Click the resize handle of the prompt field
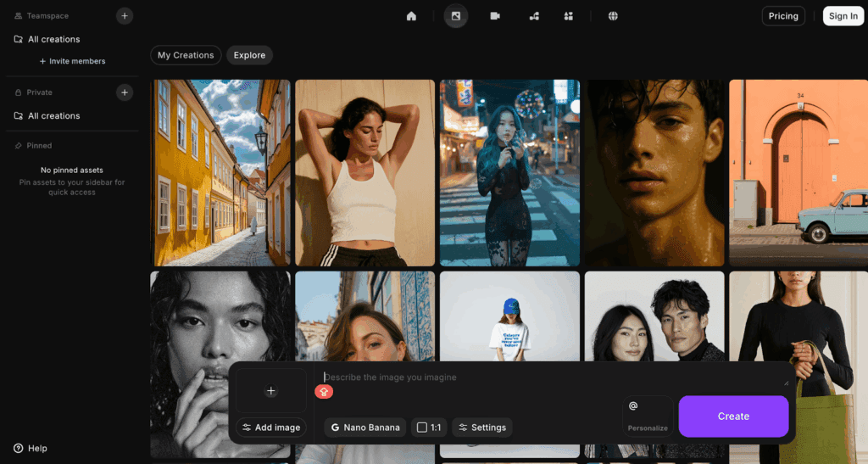The image size is (868, 464). click(786, 383)
